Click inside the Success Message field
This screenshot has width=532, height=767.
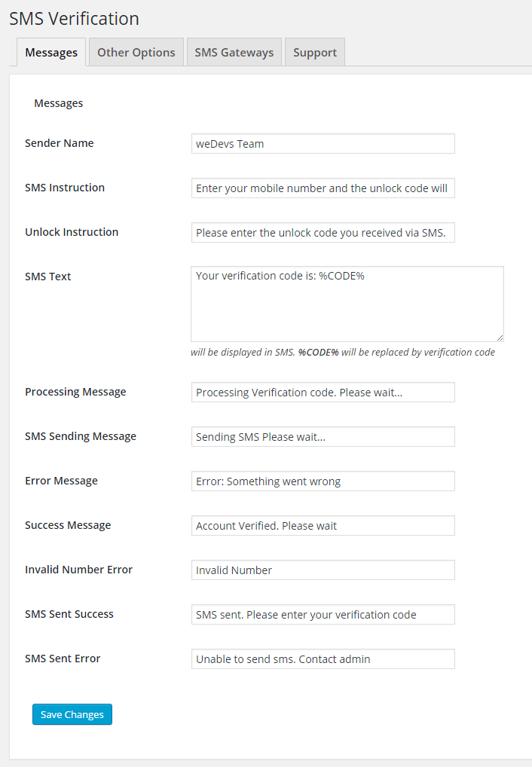coord(323,525)
